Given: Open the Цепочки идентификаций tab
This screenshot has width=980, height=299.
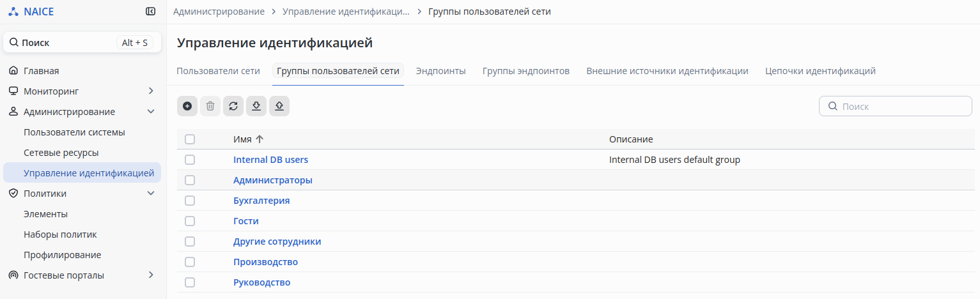Looking at the screenshot, I should point(820,71).
